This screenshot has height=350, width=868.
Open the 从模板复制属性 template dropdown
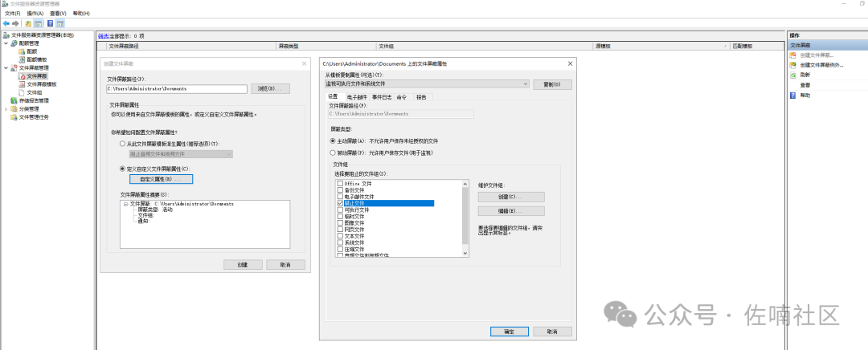tap(427, 84)
